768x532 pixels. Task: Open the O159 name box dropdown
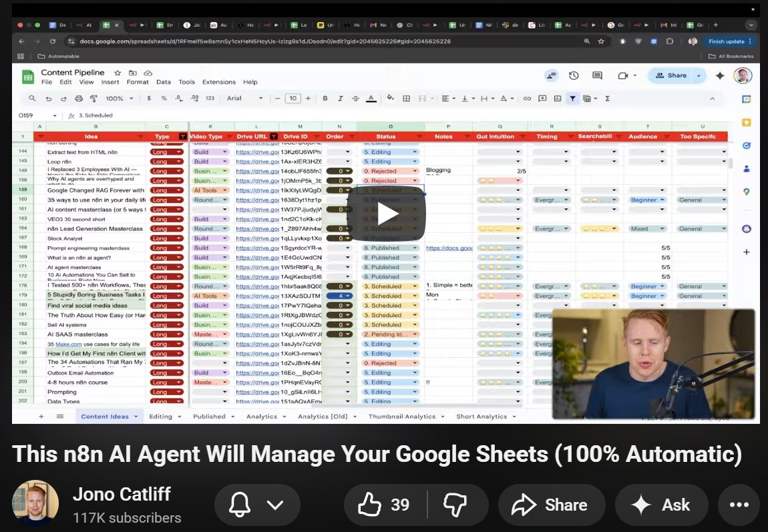click(x=55, y=115)
